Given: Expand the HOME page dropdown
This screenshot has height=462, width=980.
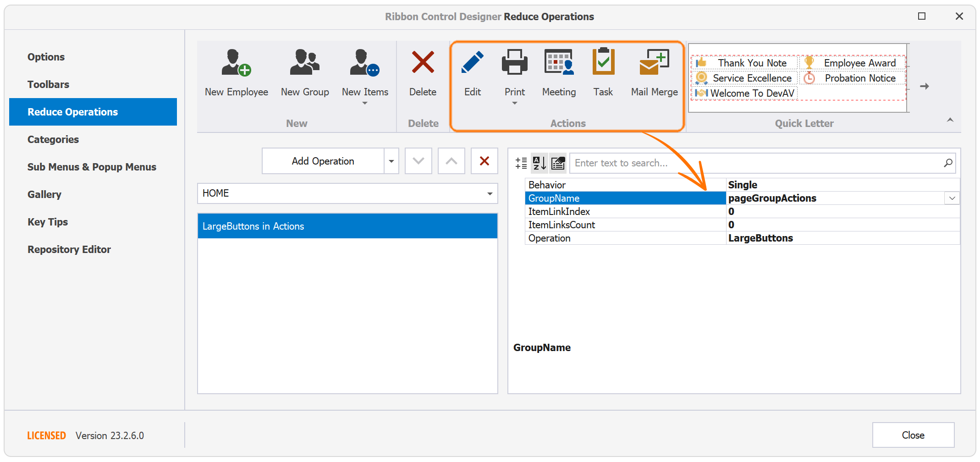Looking at the screenshot, I should click(x=490, y=193).
